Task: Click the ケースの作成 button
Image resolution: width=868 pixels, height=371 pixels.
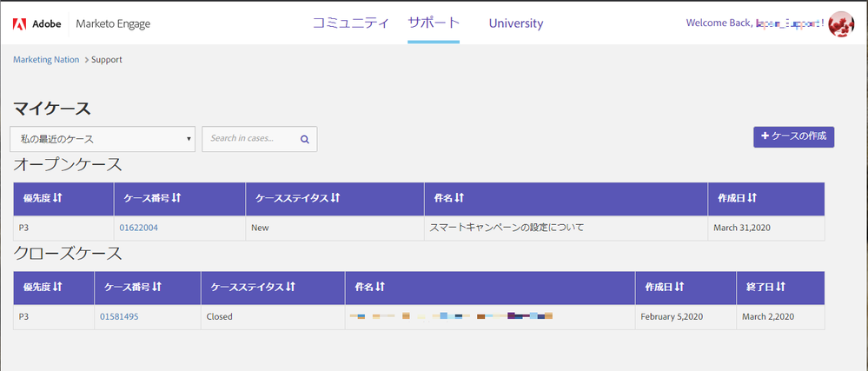Action: [794, 136]
